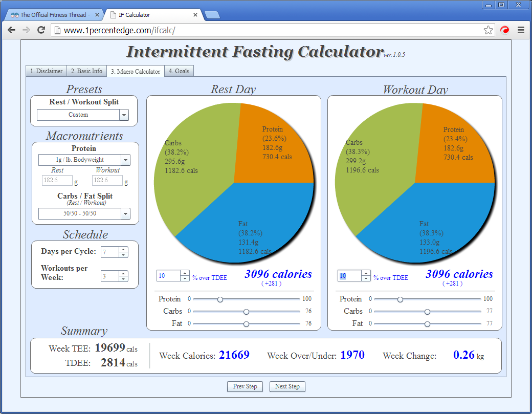Click Workout Day 3096 calories total

459,274
